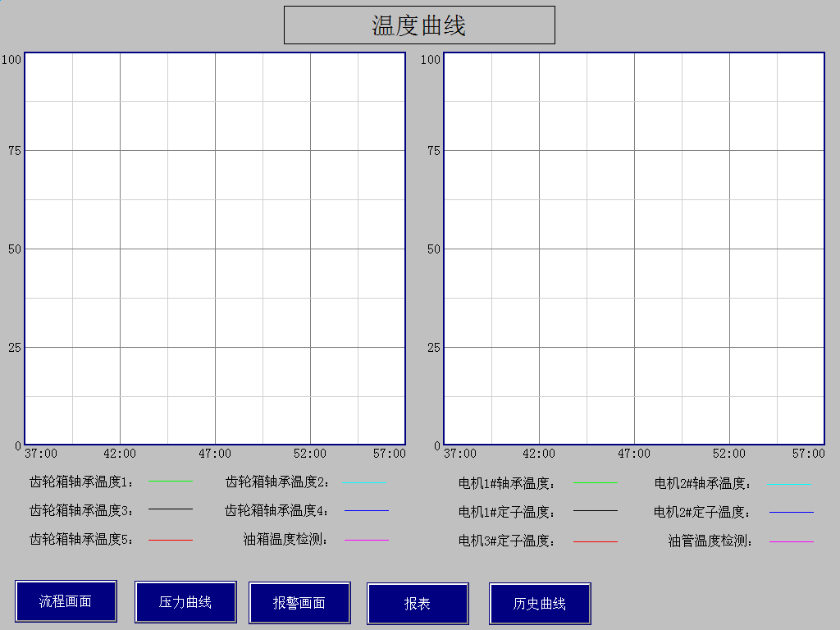Click 47:00 time label under left chart
840x630 pixels.
[x=215, y=454]
